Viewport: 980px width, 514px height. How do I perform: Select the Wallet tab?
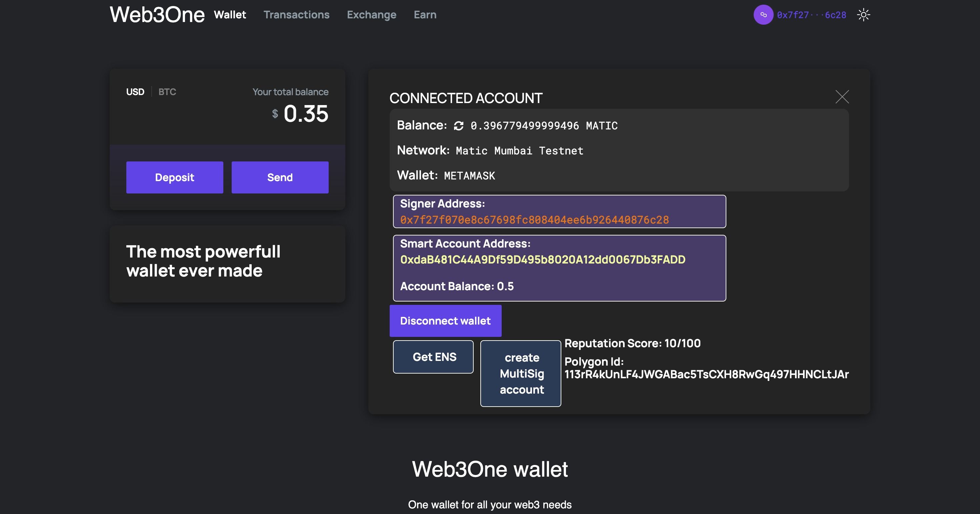tap(230, 14)
